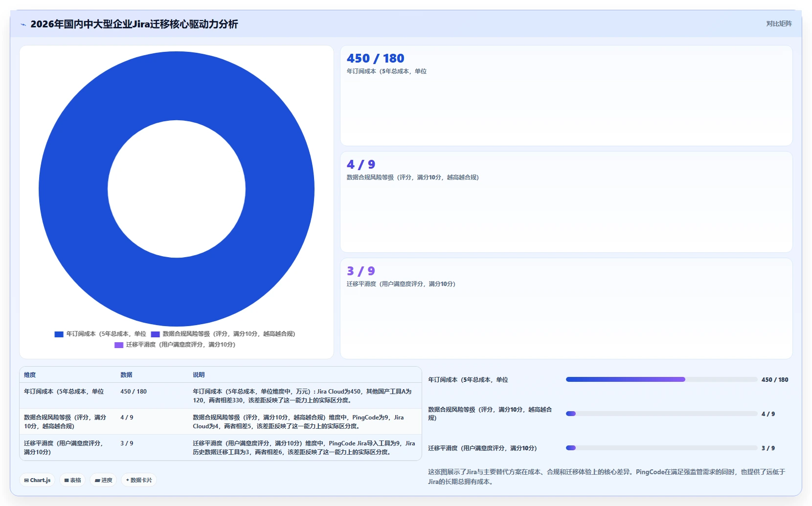The height and width of the screenshot is (506, 812).
Task: Click 4 / 9 value beside progress bar
Action: pos(768,414)
